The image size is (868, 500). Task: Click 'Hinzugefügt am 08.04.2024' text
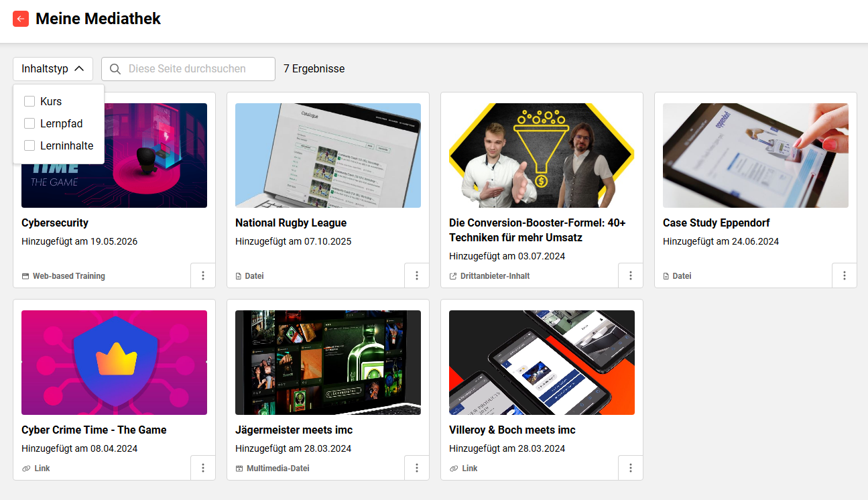[x=79, y=448]
